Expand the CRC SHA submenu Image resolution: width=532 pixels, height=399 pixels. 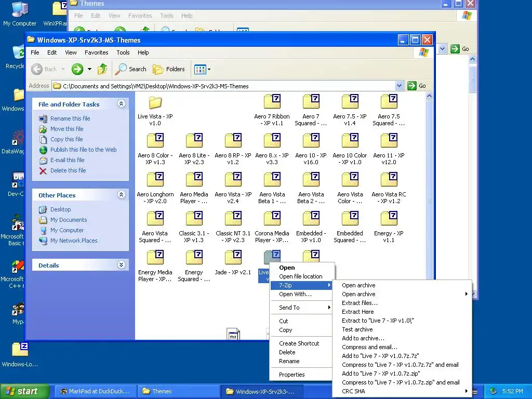point(402,391)
